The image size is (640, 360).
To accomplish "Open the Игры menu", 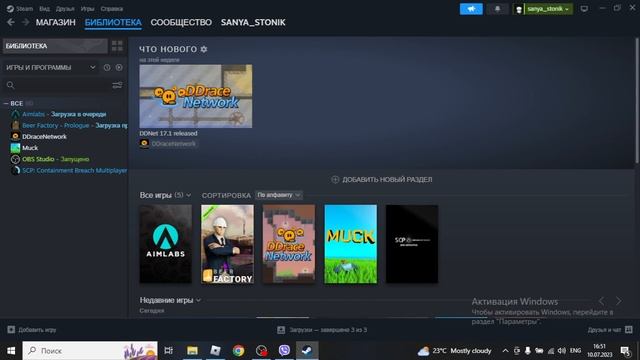I will (87, 9).
